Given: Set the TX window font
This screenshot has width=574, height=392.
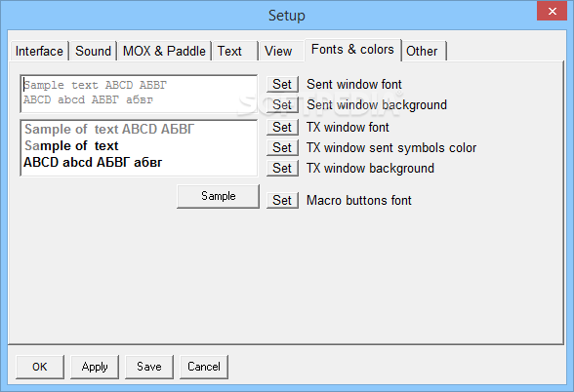Looking at the screenshot, I should click(282, 127).
